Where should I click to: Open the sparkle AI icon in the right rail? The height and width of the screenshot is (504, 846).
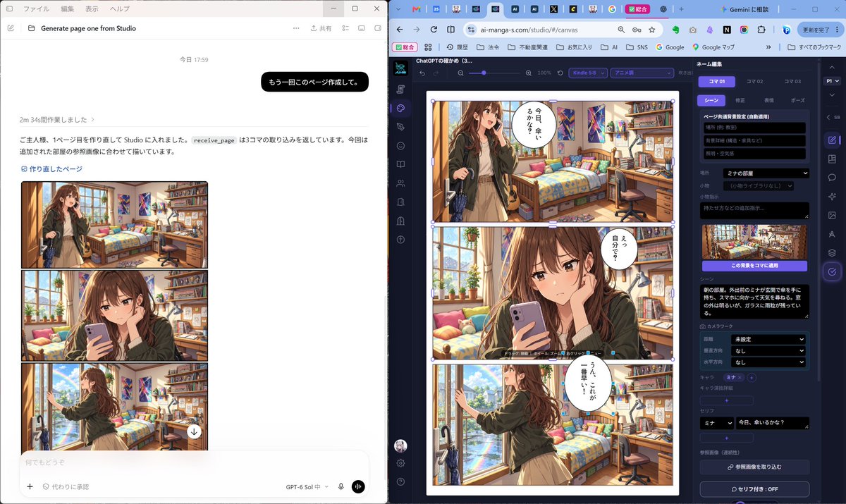tap(832, 197)
